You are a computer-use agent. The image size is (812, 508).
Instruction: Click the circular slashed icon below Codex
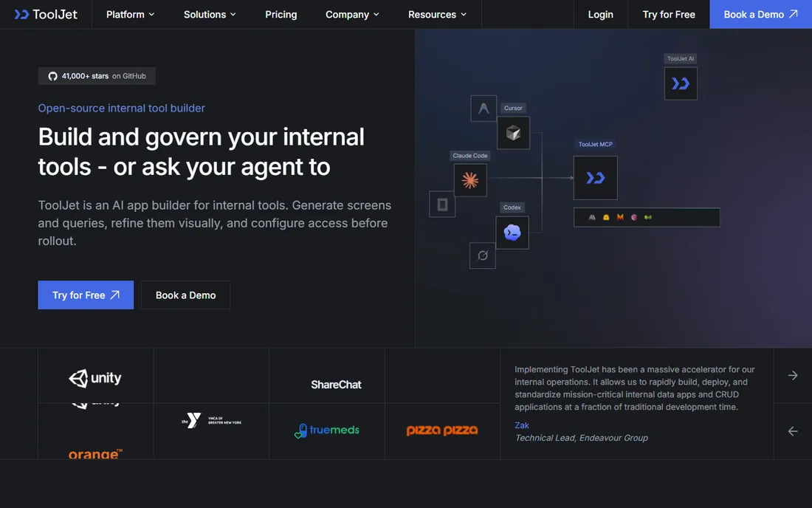point(483,255)
